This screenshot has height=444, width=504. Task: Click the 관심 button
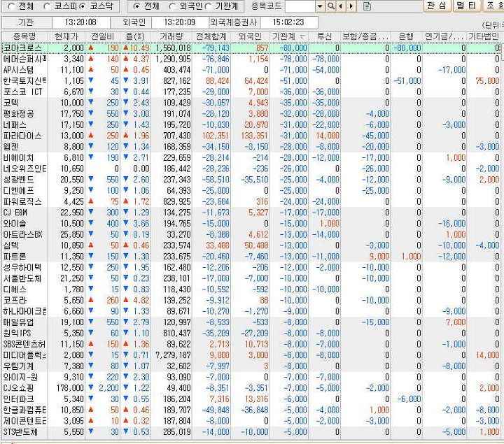click(x=437, y=6)
